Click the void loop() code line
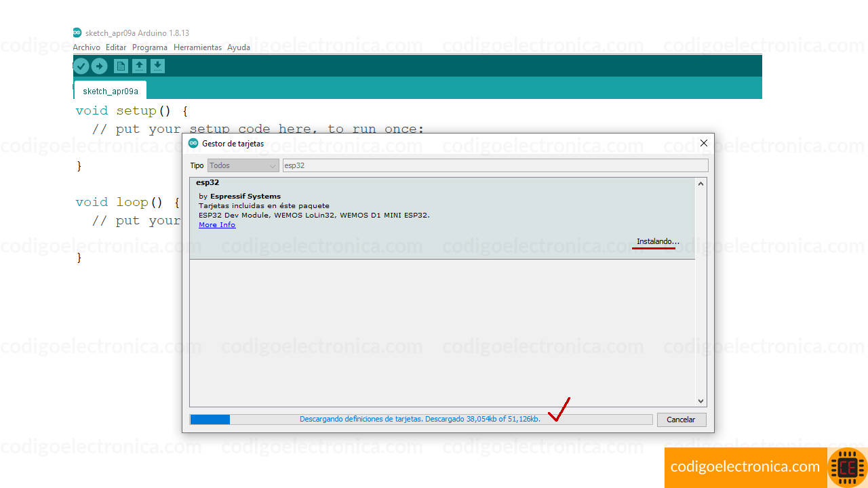This screenshot has height=488, width=868. pos(127,202)
